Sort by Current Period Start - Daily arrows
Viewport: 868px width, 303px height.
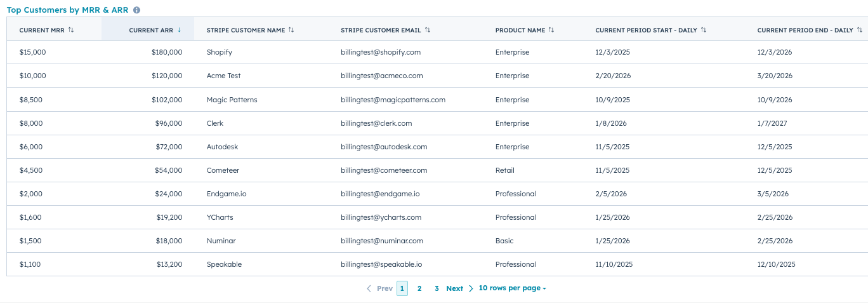(x=704, y=30)
